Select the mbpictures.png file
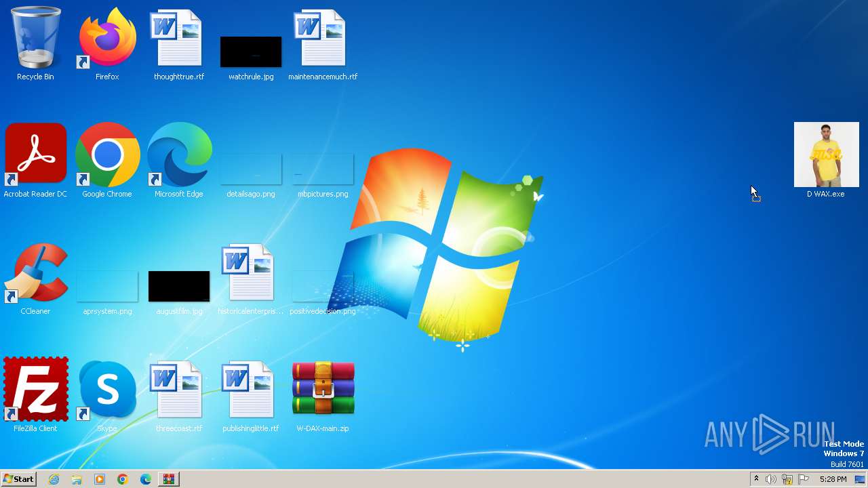868x488 pixels. (x=323, y=176)
